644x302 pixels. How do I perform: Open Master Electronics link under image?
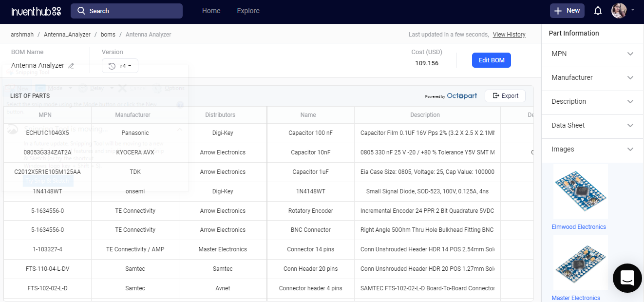[576, 298]
